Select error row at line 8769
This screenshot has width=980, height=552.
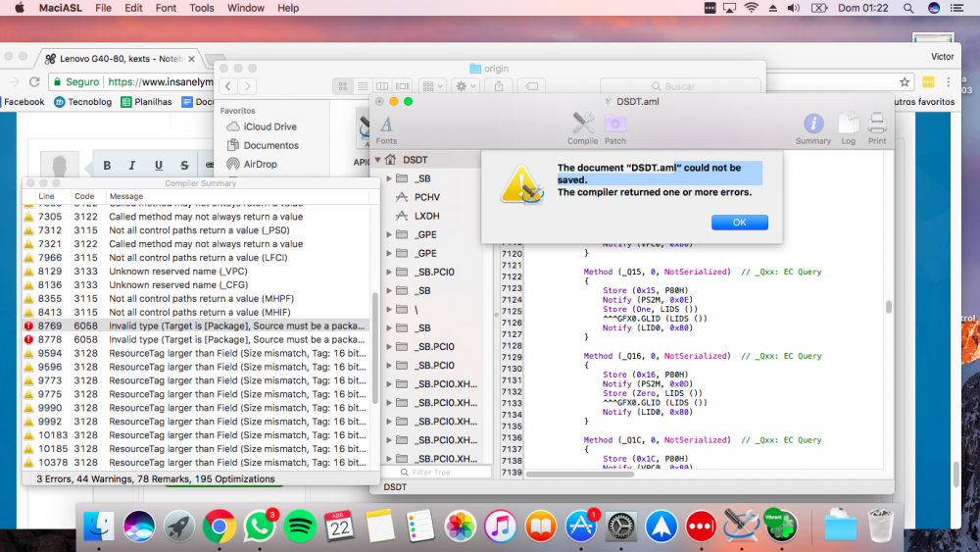[197, 326]
